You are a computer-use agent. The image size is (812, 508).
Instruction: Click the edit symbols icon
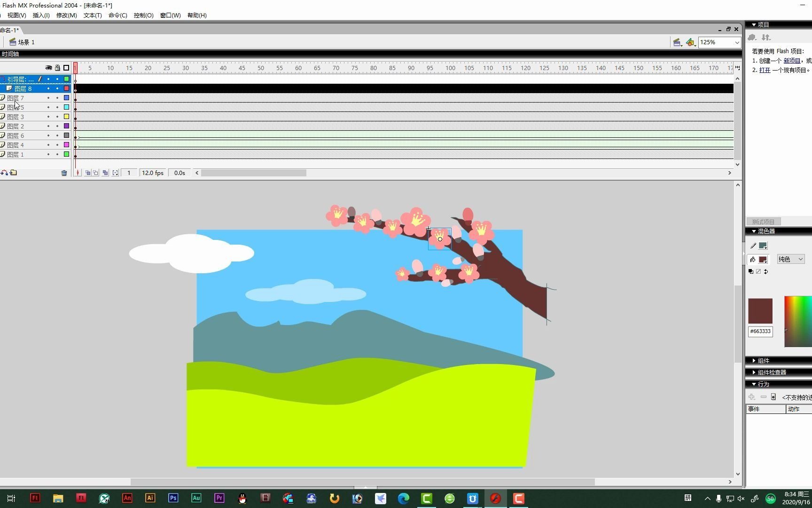tap(690, 42)
